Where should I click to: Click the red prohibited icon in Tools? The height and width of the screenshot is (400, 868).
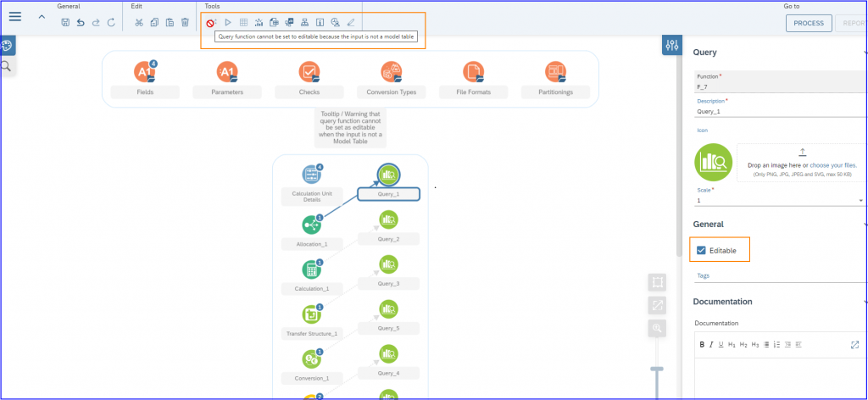point(211,23)
